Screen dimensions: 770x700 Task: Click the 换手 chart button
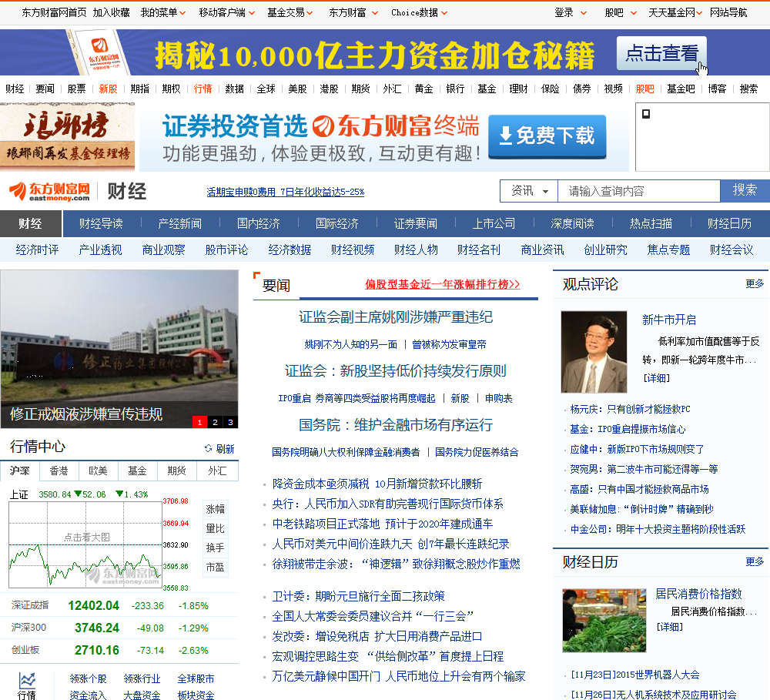[x=215, y=548]
